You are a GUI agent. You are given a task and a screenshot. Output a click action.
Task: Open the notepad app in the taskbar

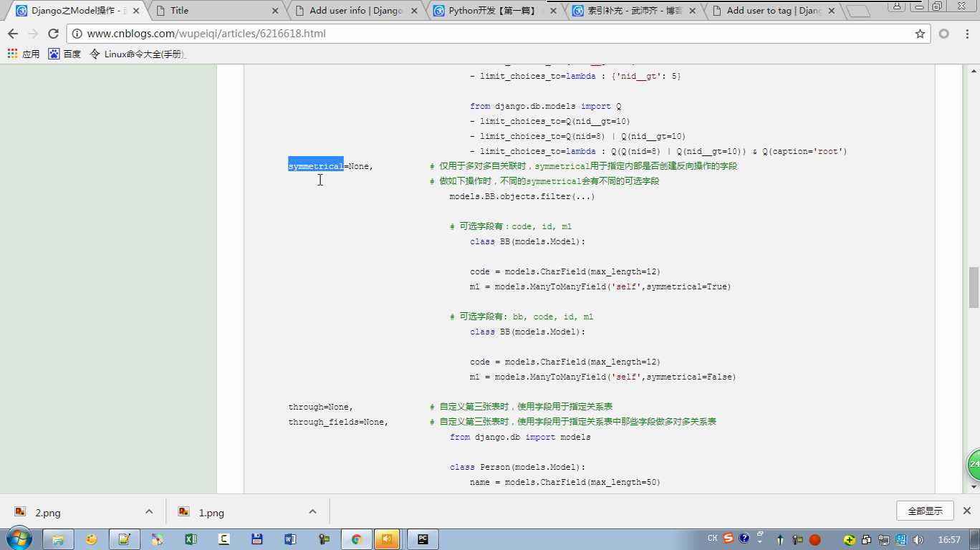[124, 539]
